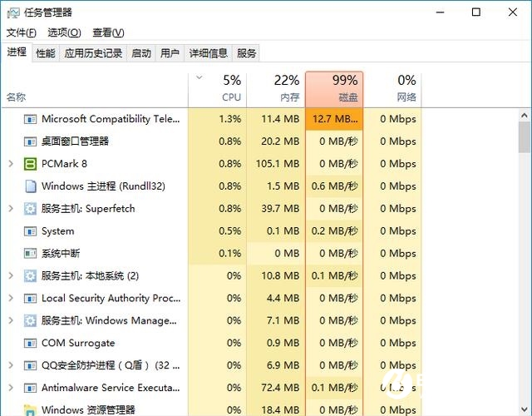The height and width of the screenshot is (416, 532).
Task: Click the QQ安全防护进程 process icon
Action: coord(30,366)
